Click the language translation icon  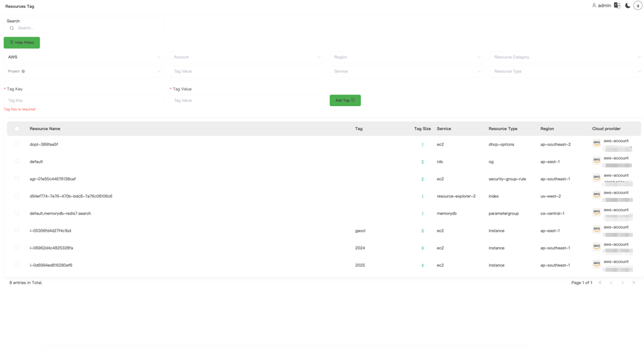click(617, 5)
